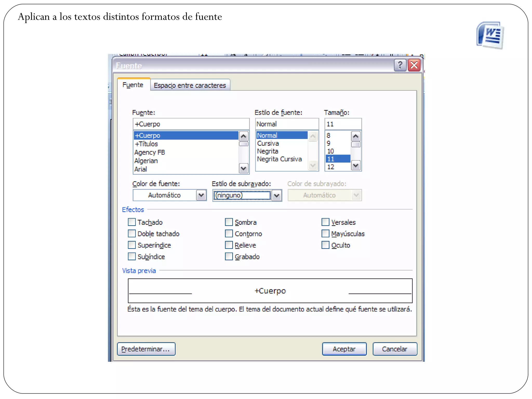Open the Color de fuente dropdown
Viewport: 532px width, 399px height.
201,195
